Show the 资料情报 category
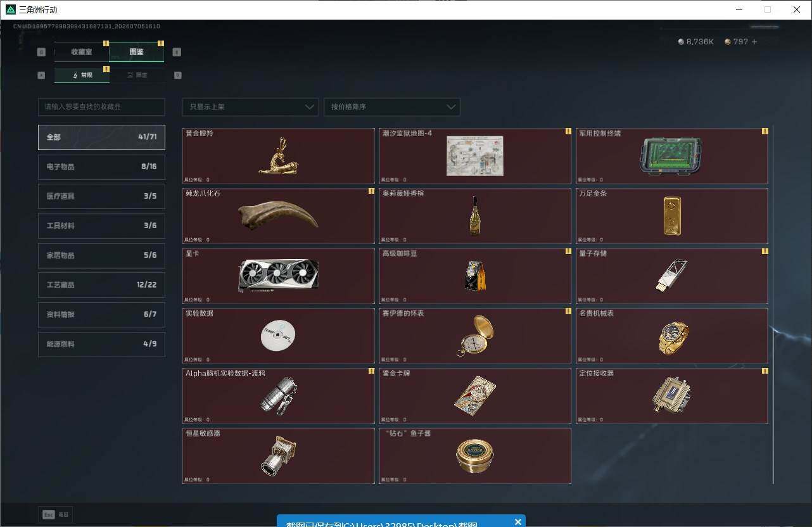The image size is (812, 527). (x=101, y=314)
